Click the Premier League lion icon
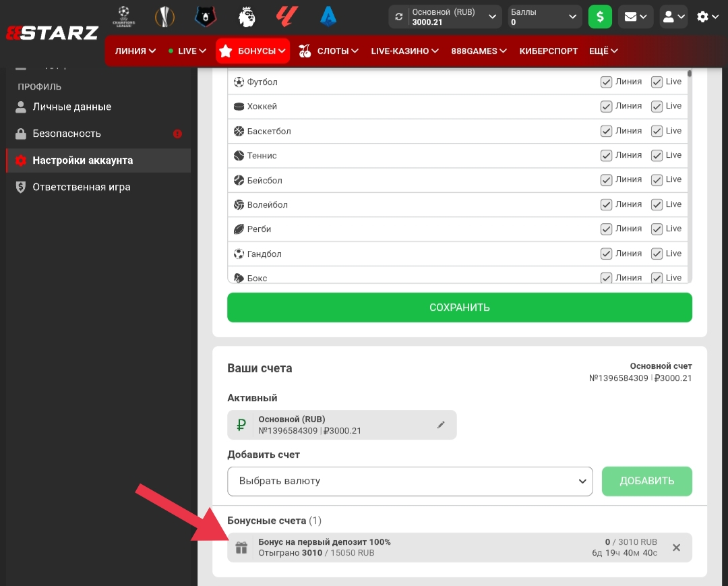The image size is (728, 586). pyautogui.click(x=247, y=16)
